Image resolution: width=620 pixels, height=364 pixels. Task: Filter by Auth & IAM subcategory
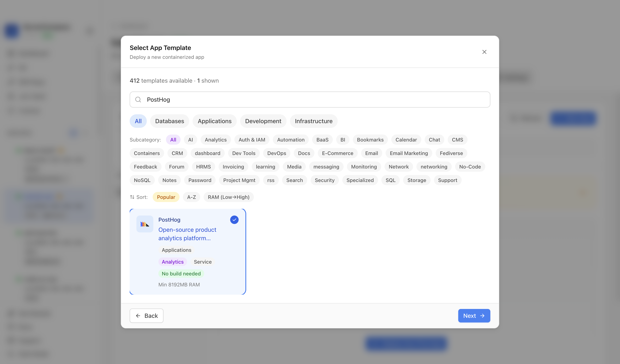point(252,140)
